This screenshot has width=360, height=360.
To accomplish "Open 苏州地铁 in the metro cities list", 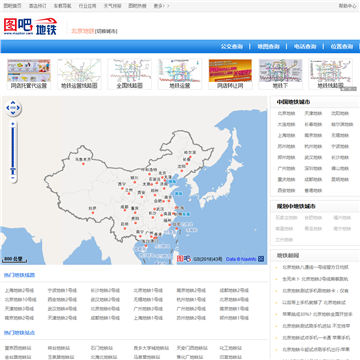I will [x=286, y=146].
